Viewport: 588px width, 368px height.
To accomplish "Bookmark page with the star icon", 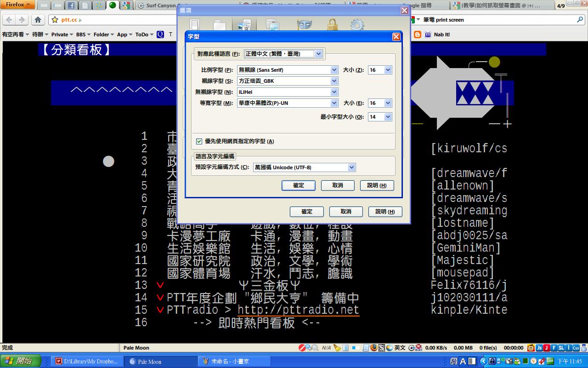I will point(55,20).
